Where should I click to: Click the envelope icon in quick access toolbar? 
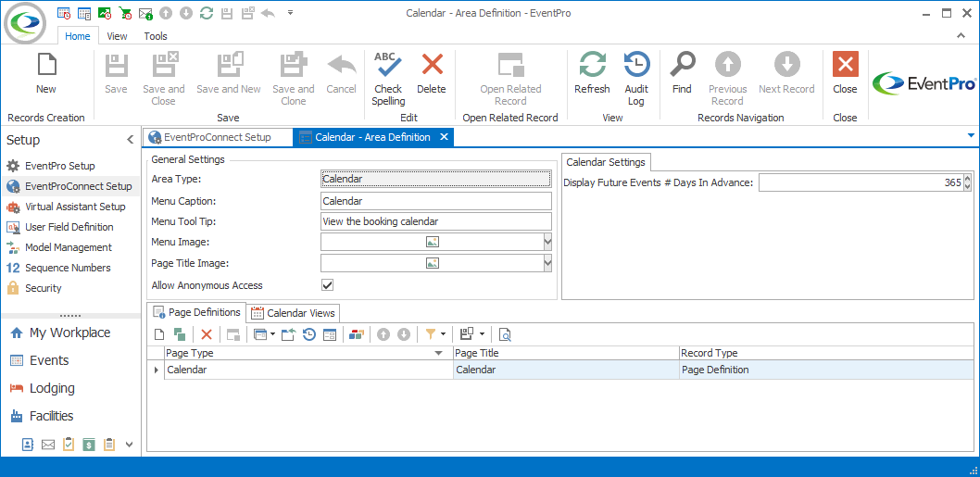(145, 12)
